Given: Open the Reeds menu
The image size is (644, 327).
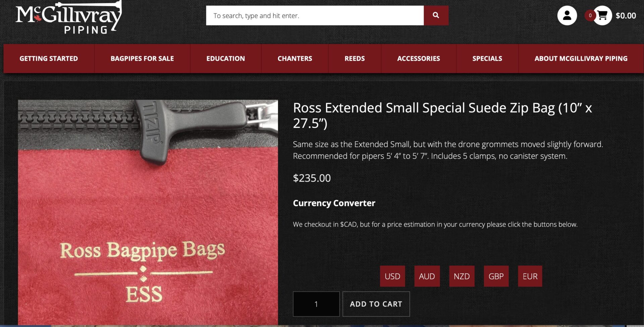Looking at the screenshot, I should (x=355, y=58).
